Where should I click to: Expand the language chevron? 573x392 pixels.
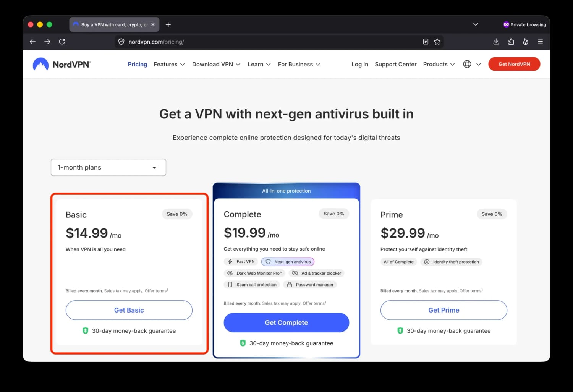point(478,64)
